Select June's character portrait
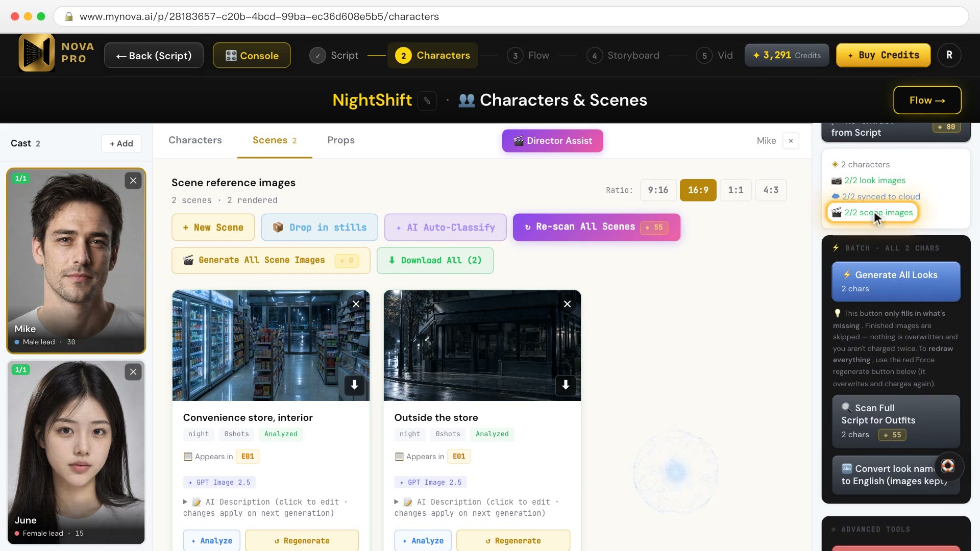This screenshot has width=980, height=551. [76, 452]
